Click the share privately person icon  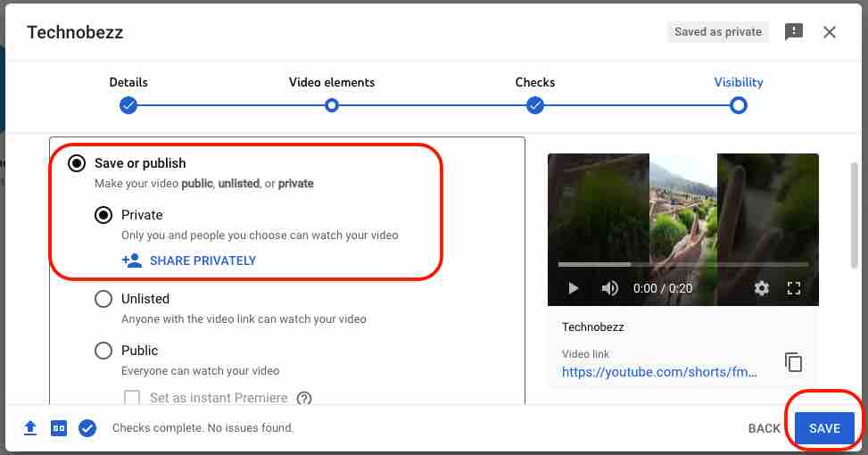132,261
